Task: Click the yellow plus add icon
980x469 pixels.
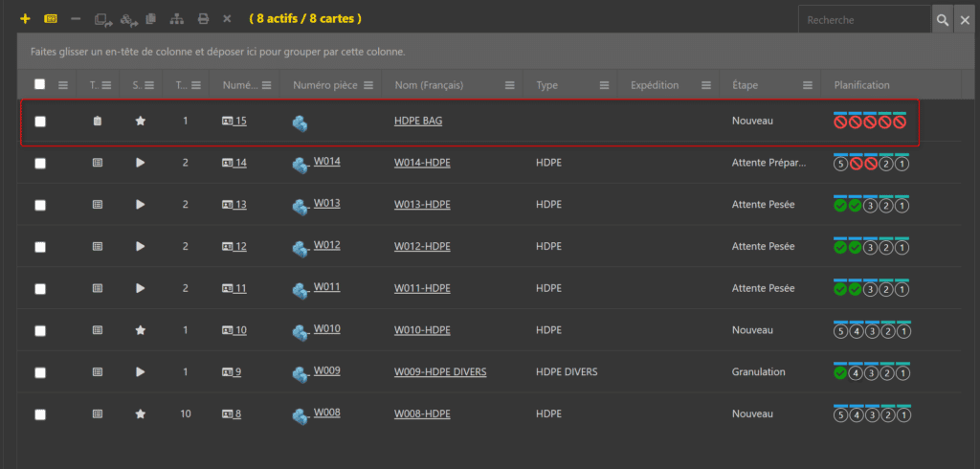Action: point(25,19)
